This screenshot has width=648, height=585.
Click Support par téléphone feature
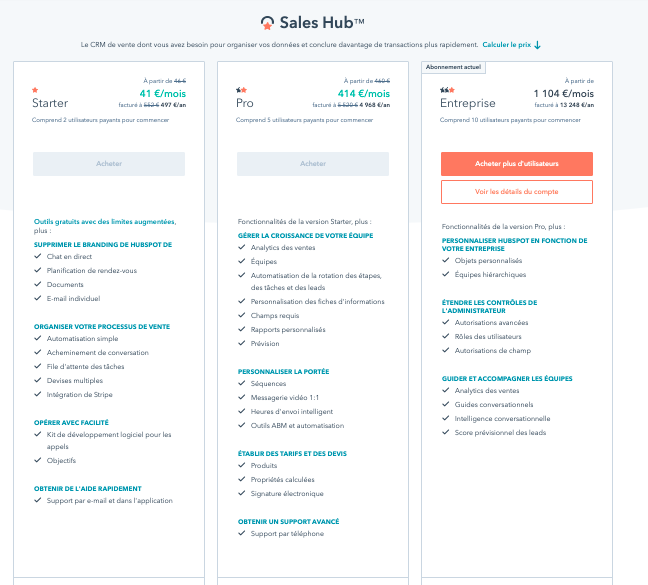[287, 534]
